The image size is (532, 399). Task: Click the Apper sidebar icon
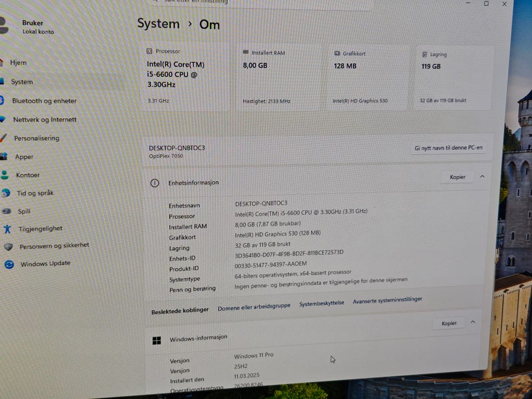click(x=3, y=156)
